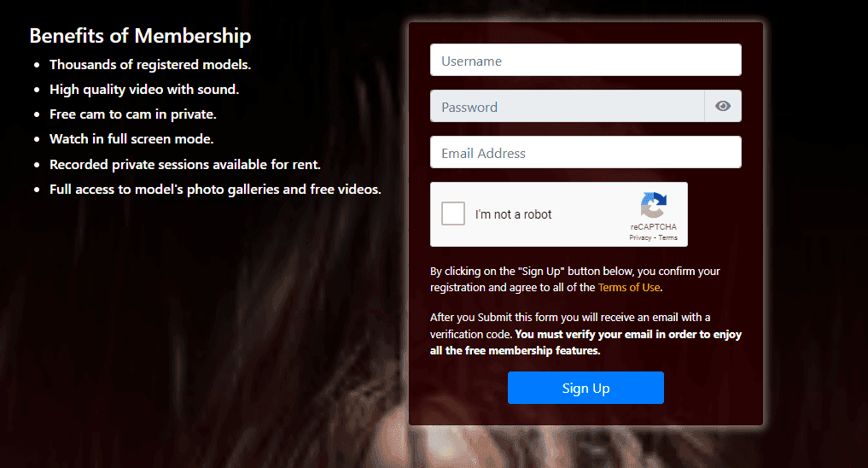Focus the Email Address input field
This screenshot has height=468, width=868.
click(x=585, y=152)
